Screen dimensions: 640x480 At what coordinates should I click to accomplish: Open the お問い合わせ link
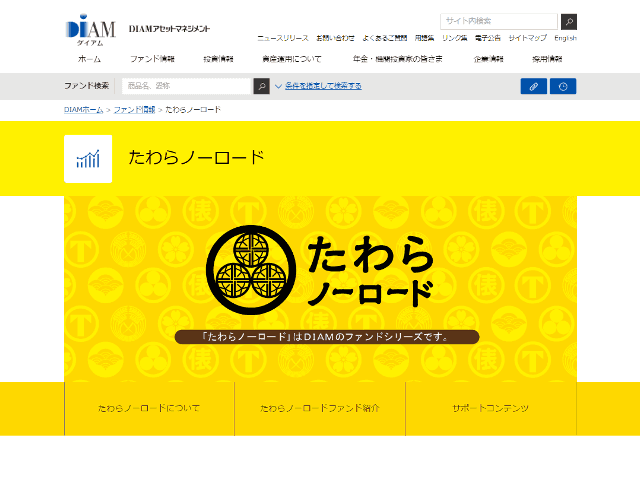(336, 38)
